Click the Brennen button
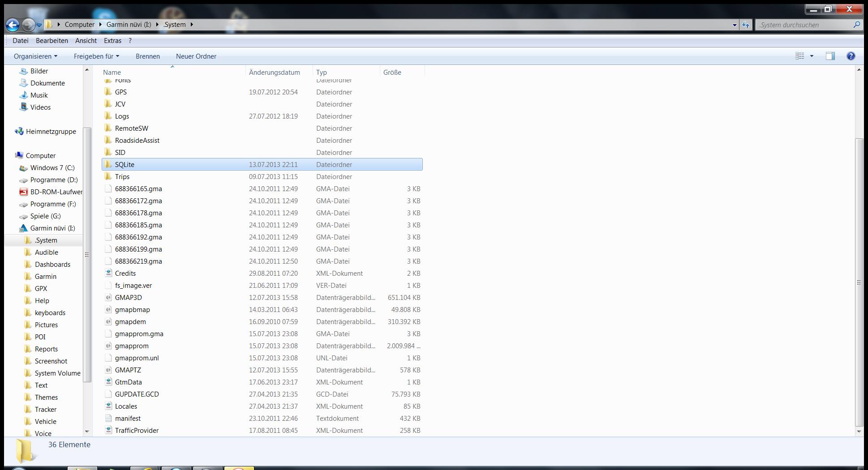This screenshot has width=868, height=470. pyautogui.click(x=147, y=56)
